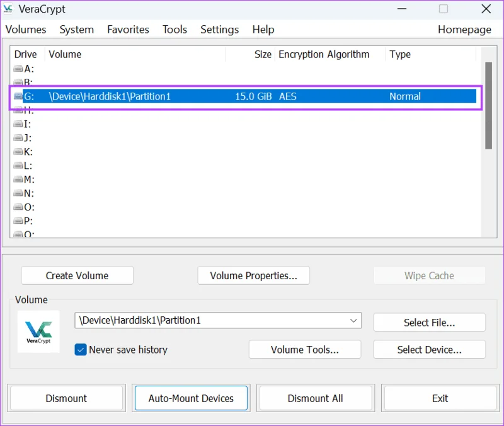504x426 pixels.
Task: Click the VeraCrypt logo in Volume section
Action: click(x=38, y=331)
